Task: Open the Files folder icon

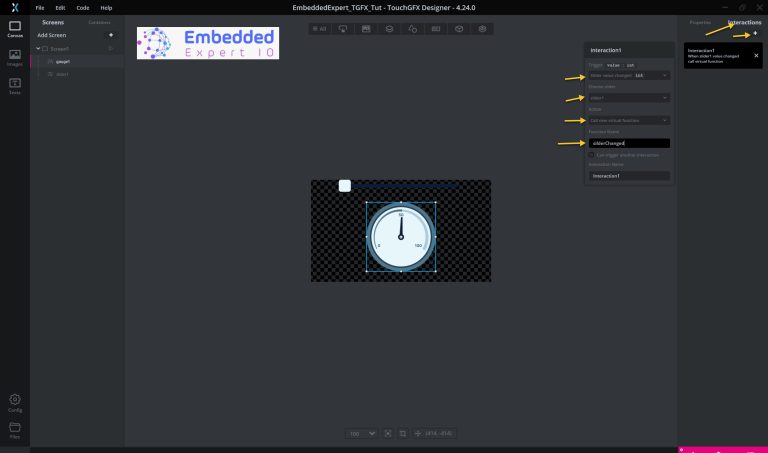Action: click(15, 430)
